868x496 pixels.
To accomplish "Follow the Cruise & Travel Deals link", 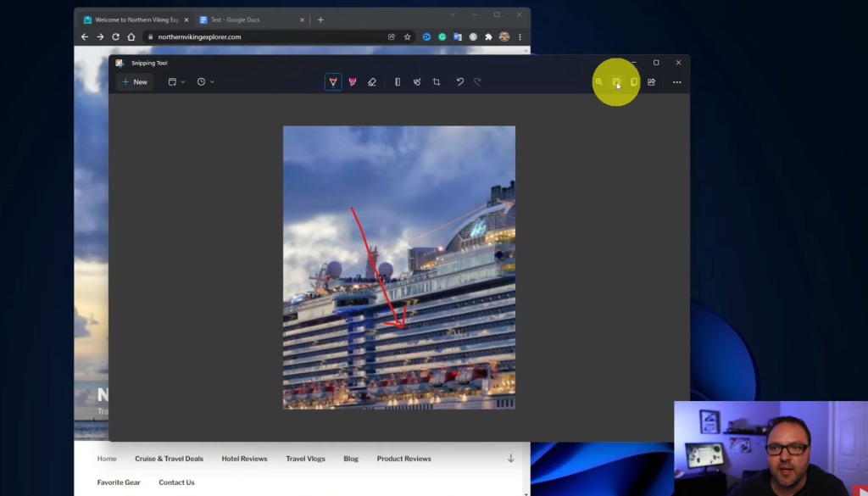I will (x=169, y=459).
